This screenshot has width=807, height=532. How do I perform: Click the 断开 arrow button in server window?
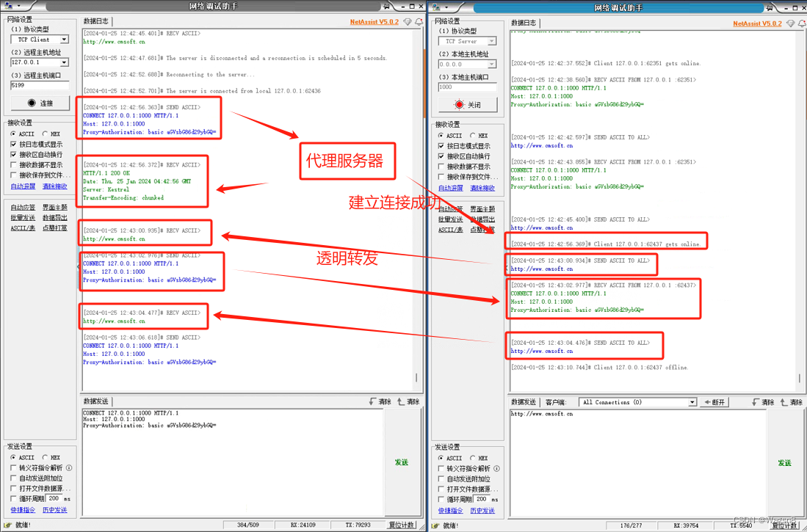tap(715, 402)
